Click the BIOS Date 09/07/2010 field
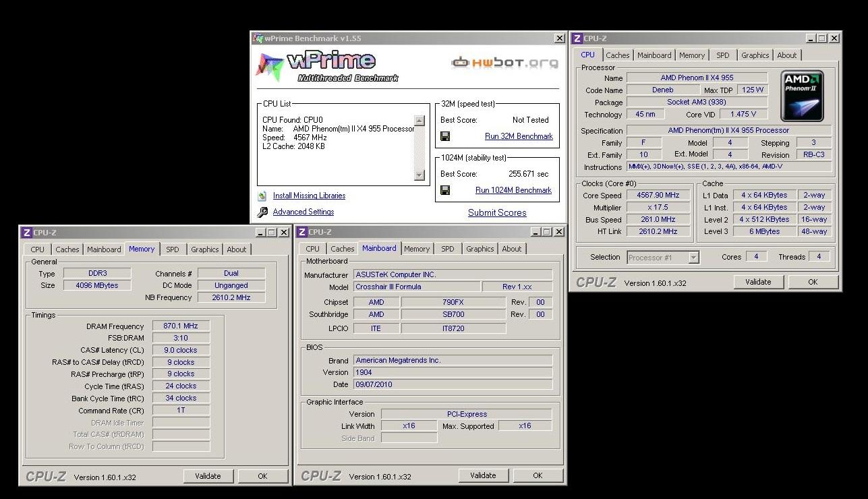Image resolution: width=868 pixels, height=499 pixels. 453,384
